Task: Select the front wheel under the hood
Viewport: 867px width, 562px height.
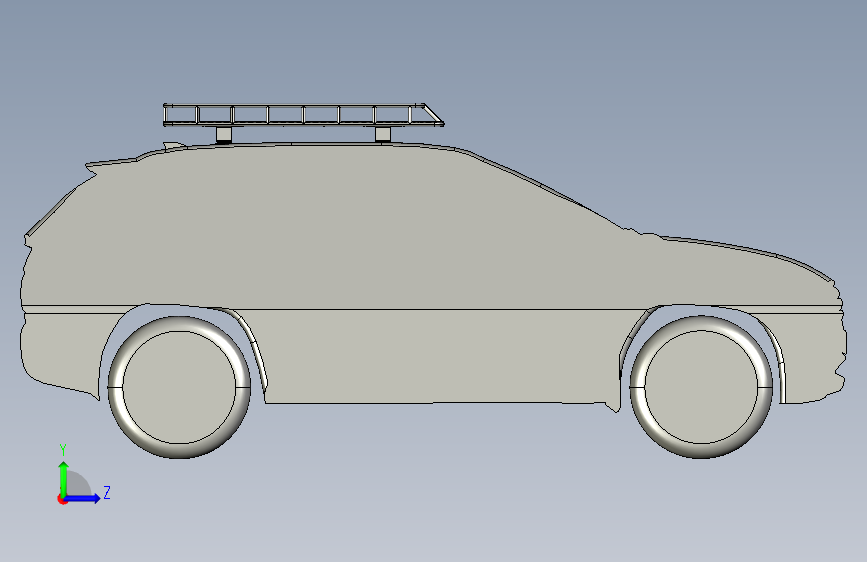Action: tap(701, 387)
